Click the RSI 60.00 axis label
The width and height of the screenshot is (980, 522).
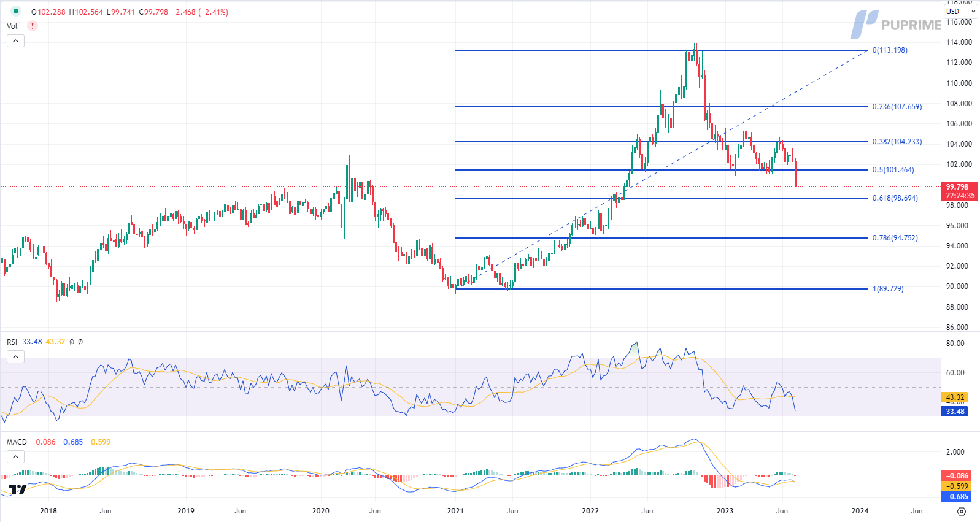955,373
